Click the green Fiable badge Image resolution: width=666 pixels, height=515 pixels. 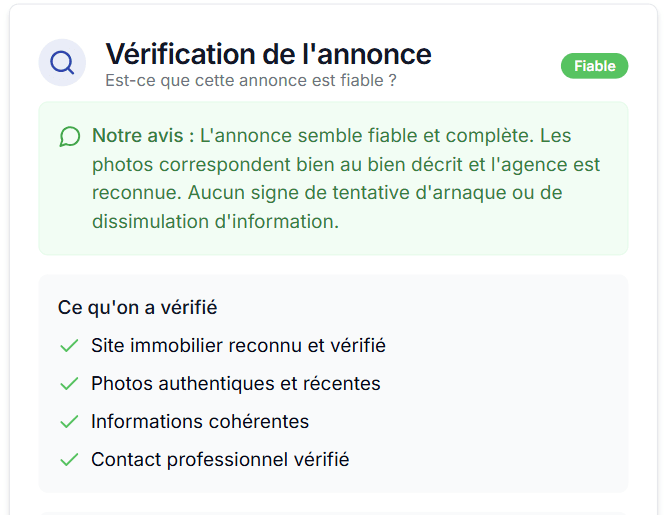coord(594,66)
